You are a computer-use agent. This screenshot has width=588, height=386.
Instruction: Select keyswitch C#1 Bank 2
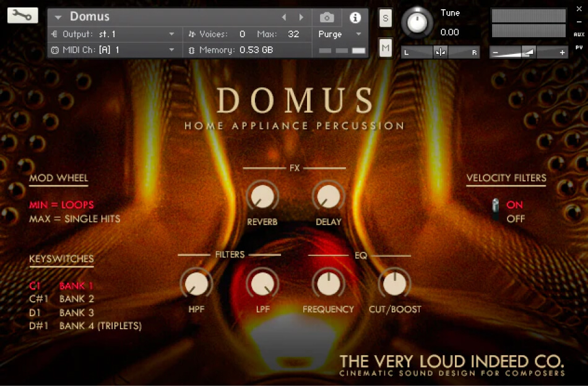pos(61,299)
